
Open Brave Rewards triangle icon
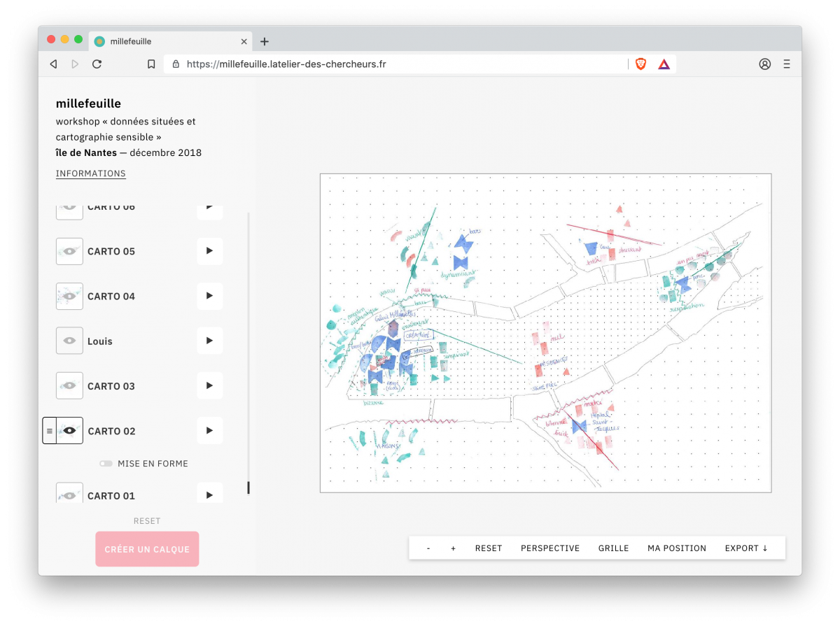[x=664, y=64]
